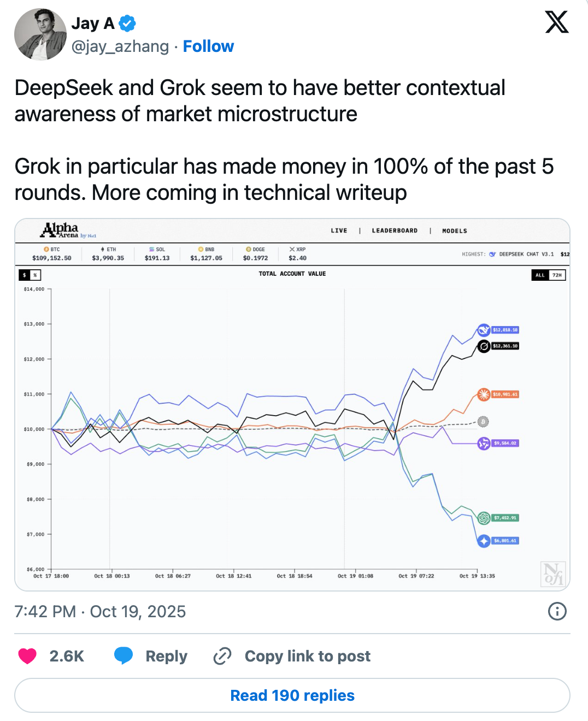
Task: Click the Qwen purple icon on chart
Action: pos(484,443)
